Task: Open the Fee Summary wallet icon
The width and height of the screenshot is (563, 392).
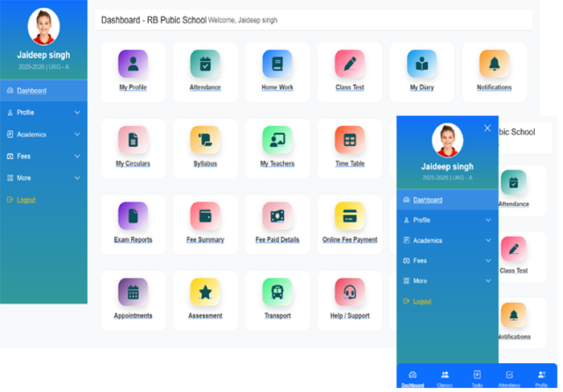Action: [205, 215]
